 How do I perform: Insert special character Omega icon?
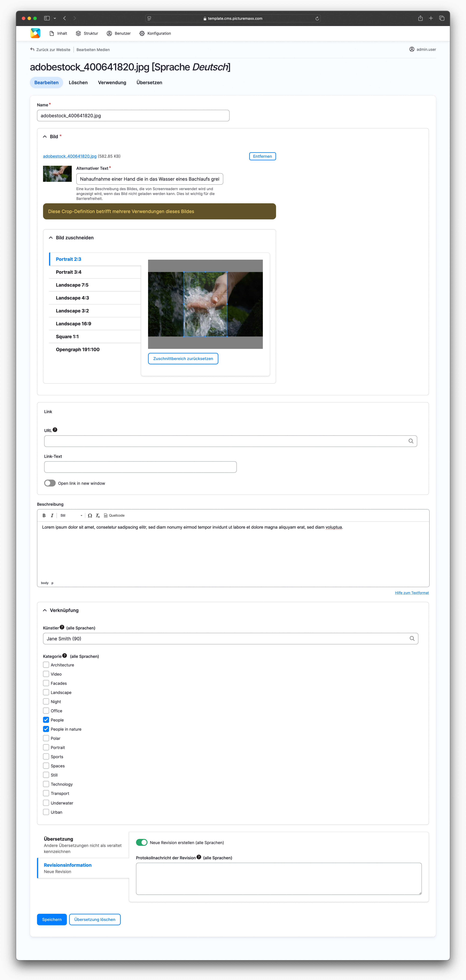pyautogui.click(x=90, y=515)
